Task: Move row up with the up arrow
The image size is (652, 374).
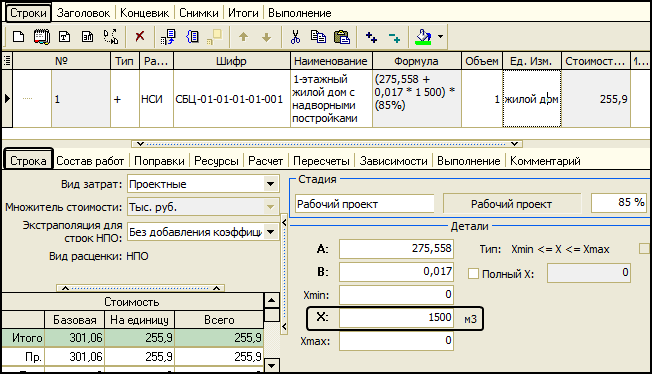Action: (243, 37)
